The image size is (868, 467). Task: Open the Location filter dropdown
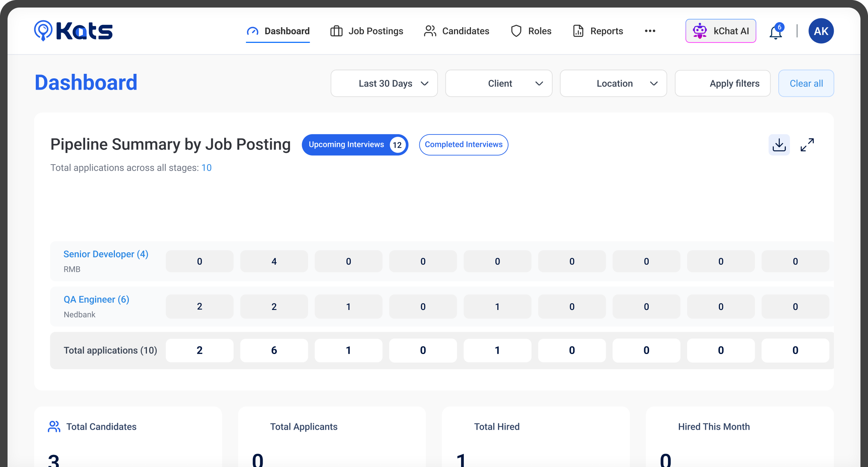click(613, 83)
